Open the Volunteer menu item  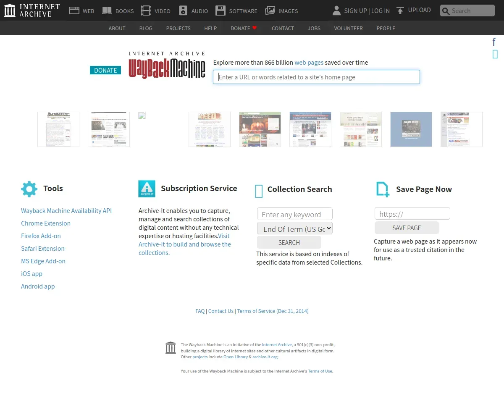click(x=348, y=28)
